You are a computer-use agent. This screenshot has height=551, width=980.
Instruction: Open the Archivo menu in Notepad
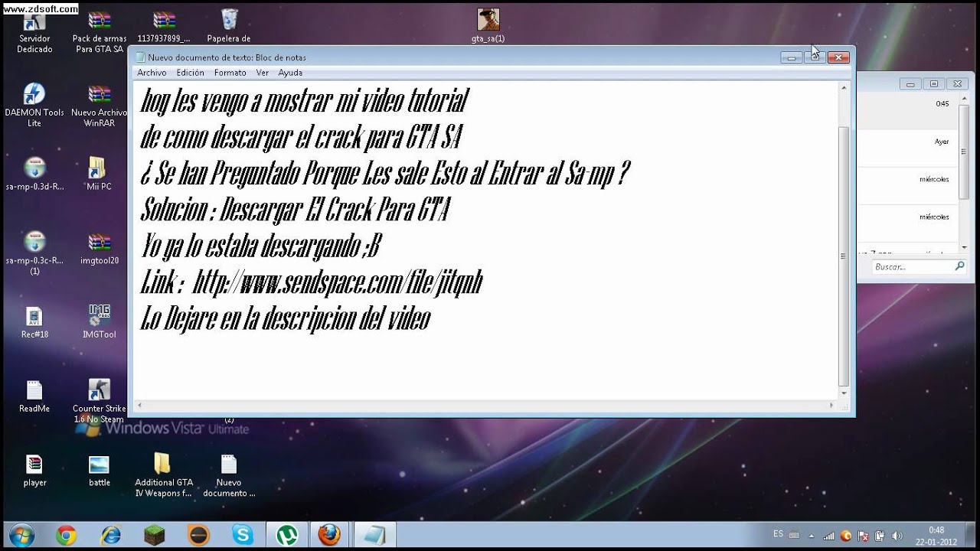[x=152, y=73]
